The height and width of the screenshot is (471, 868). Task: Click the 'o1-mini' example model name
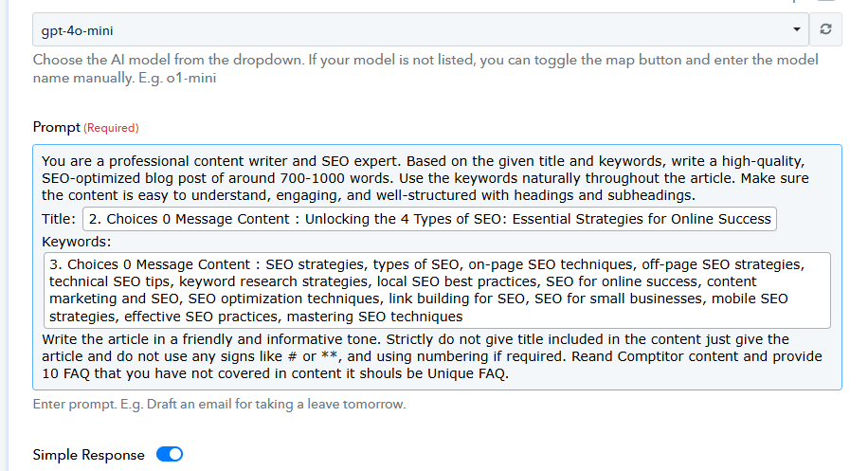(191, 78)
